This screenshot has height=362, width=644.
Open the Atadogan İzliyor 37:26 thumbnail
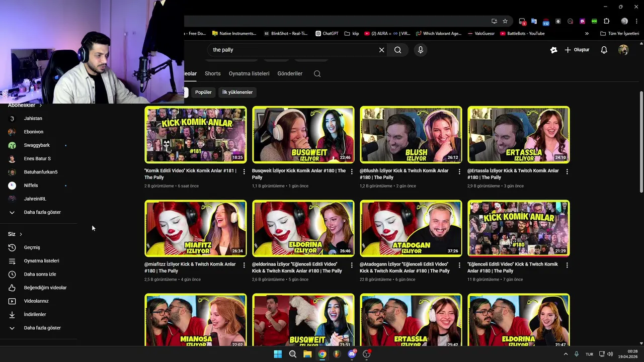(x=411, y=228)
